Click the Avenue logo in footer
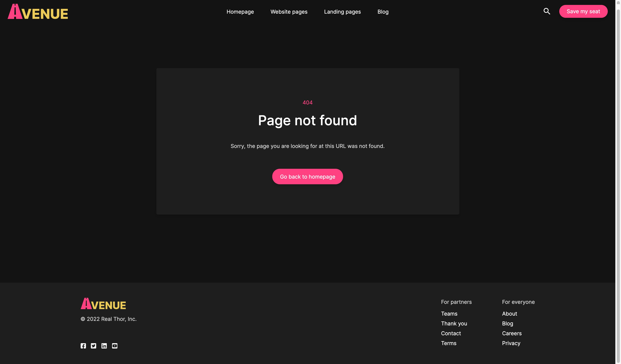Screen dimensions: 621x364 103,304
